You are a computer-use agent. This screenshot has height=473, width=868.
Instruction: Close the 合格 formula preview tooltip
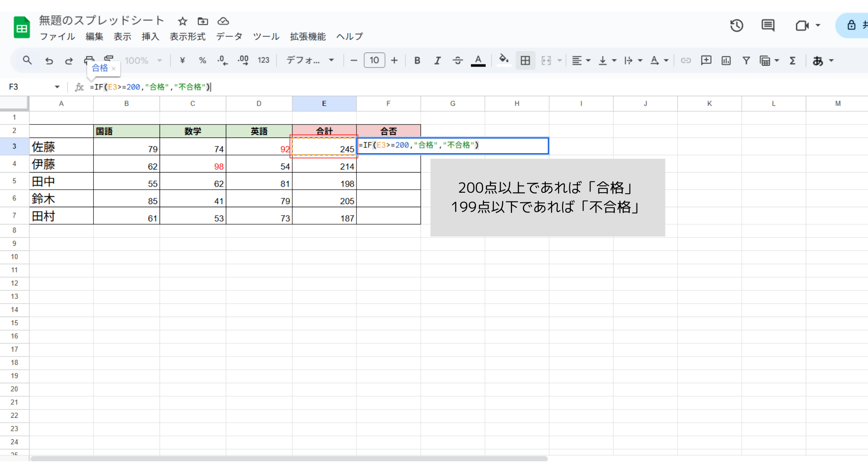point(114,68)
